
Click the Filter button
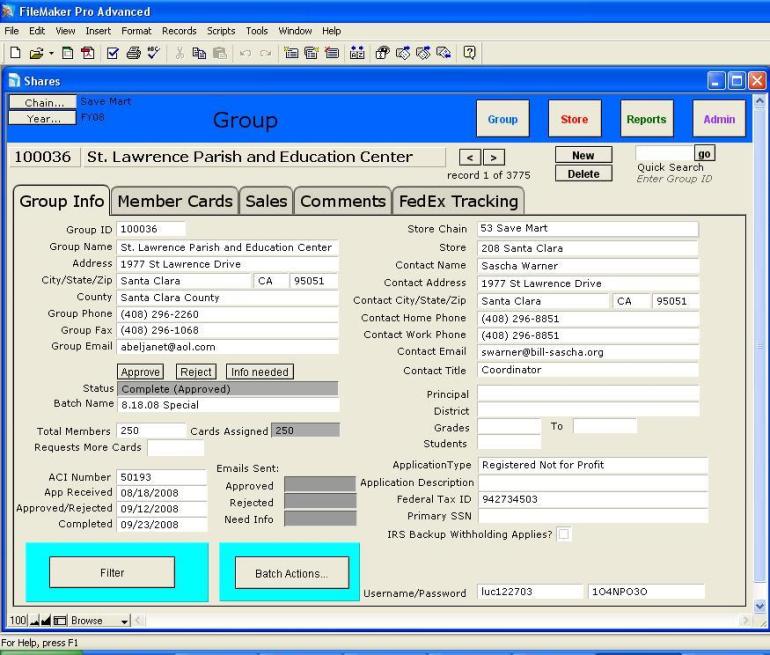pos(112,573)
